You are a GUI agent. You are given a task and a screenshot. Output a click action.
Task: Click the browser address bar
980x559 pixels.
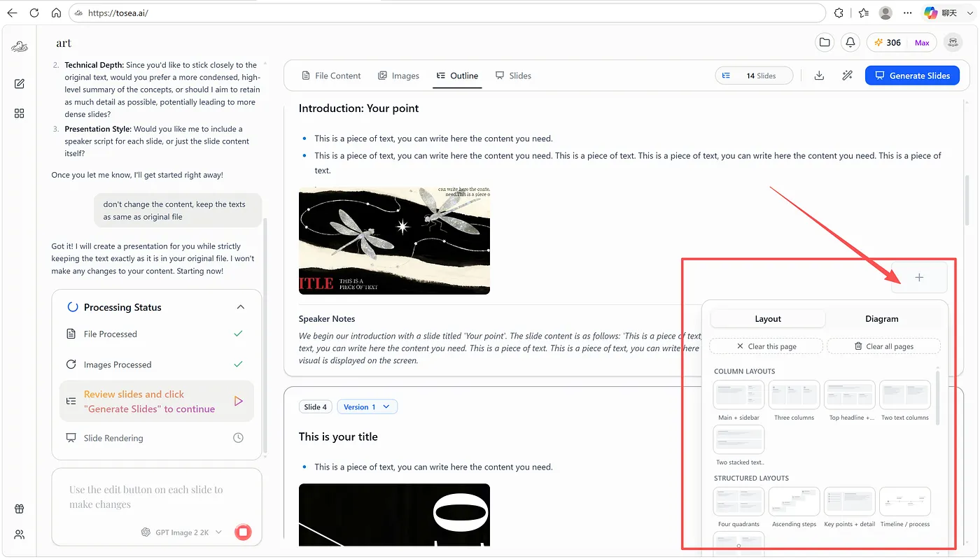pyautogui.click(x=448, y=13)
